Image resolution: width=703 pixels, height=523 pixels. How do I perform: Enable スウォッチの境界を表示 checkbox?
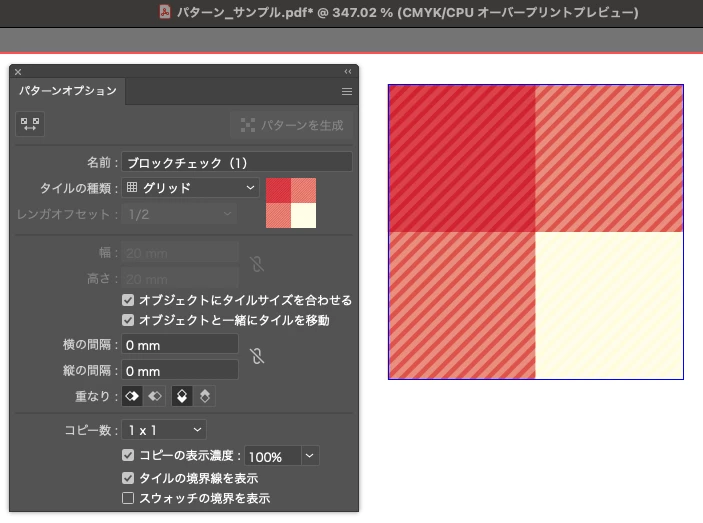click(x=128, y=498)
